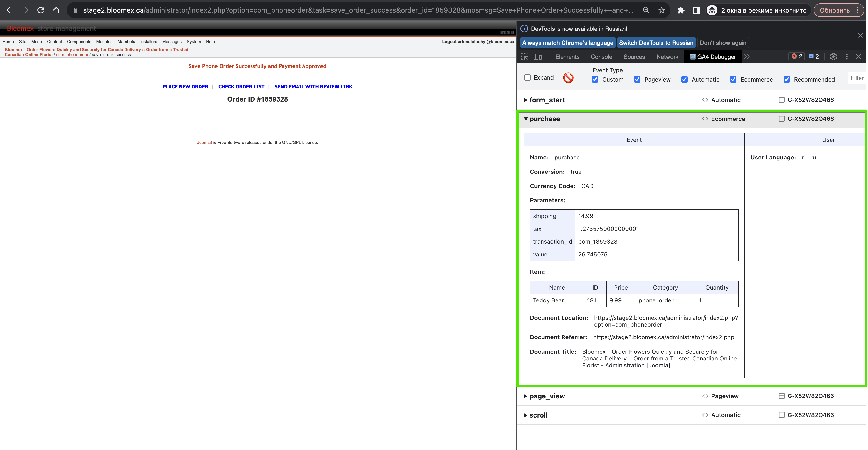Expand the form_start event
This screenshot has width=868, height=450.
click(x=525, y=100)
